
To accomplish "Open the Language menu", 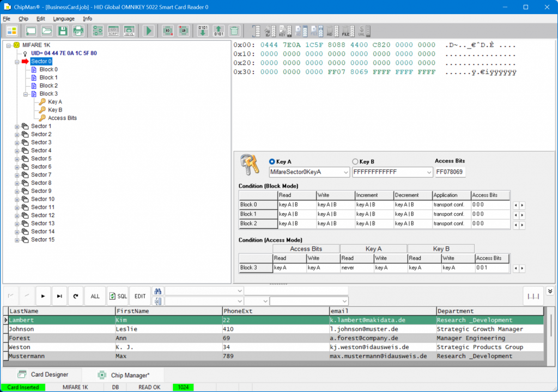I will click(x=64, y=19).
